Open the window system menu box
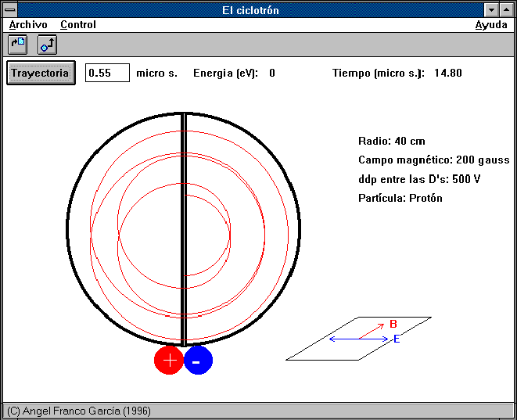 click(10, 10)
